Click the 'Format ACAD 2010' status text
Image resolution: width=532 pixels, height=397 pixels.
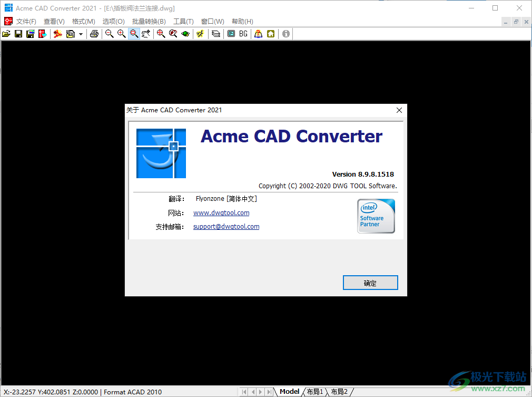[133, 392]
